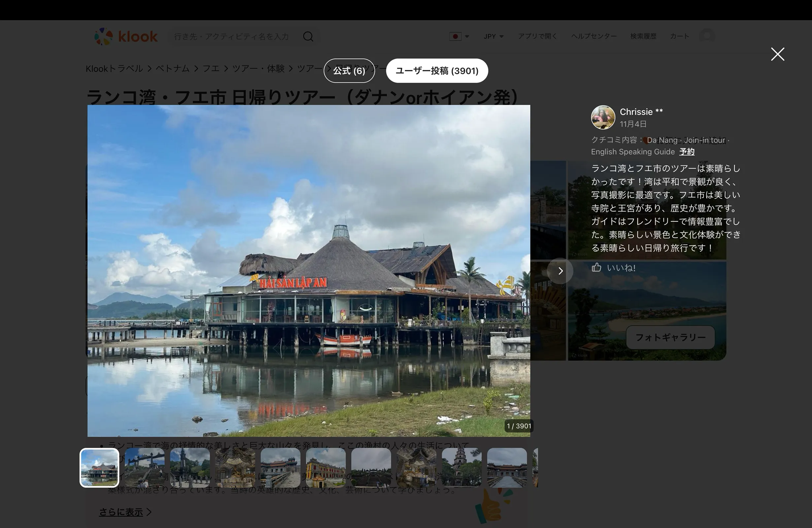Click the フォトギャラリー button
The height and width of the screenshot is (528, 812).
[670, 337]
